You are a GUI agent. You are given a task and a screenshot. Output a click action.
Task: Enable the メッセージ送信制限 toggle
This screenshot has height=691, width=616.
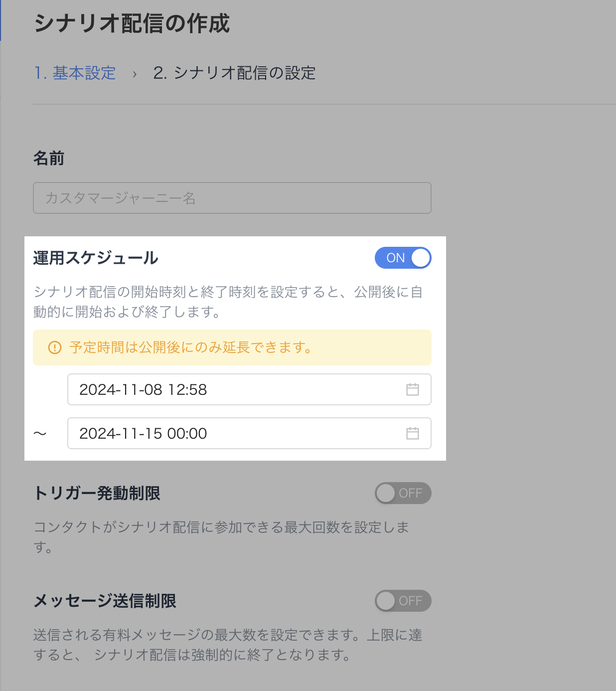tap(403, 601)
